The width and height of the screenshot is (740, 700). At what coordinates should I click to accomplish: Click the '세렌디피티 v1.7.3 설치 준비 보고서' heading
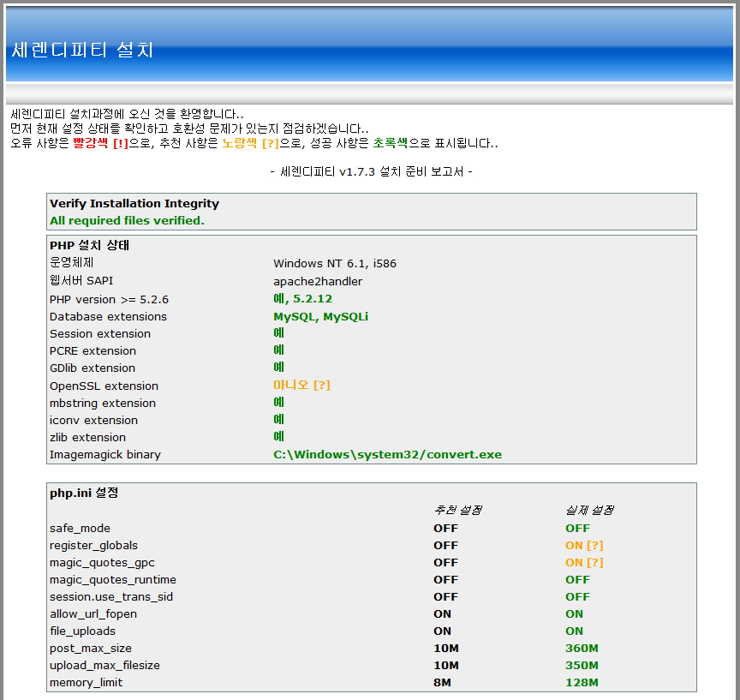coord(372,171)
